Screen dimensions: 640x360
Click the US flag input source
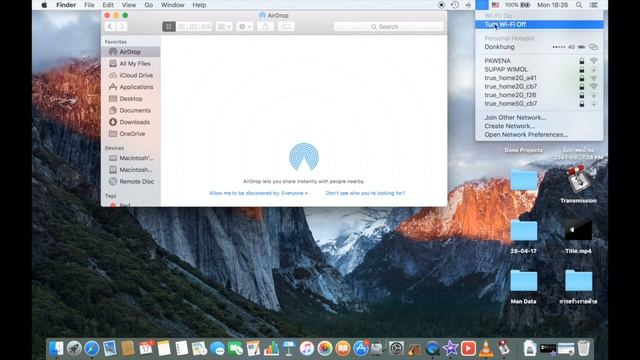coord(495,5)
